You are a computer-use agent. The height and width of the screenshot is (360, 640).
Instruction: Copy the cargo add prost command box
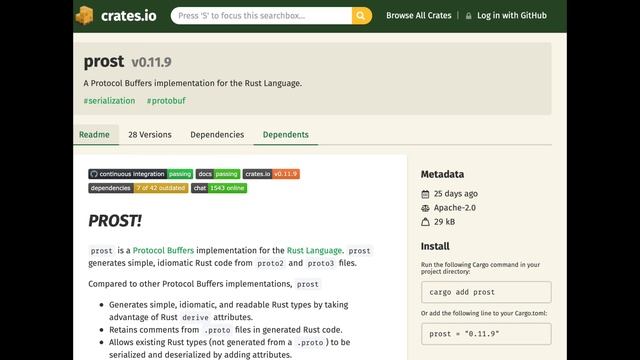tap(486, 292)
